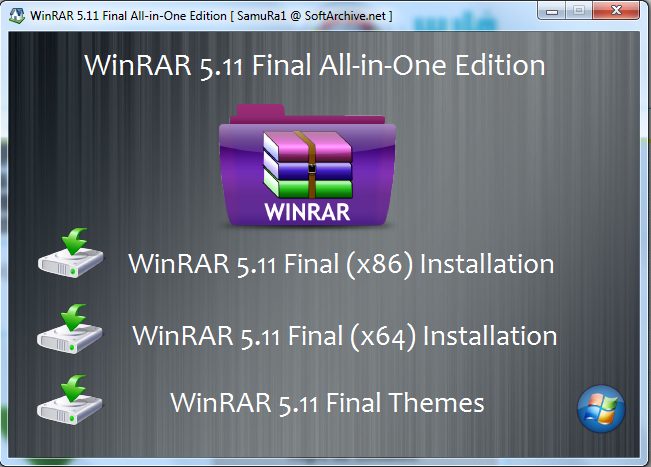Click the disabled maximize button

point(579,10)
